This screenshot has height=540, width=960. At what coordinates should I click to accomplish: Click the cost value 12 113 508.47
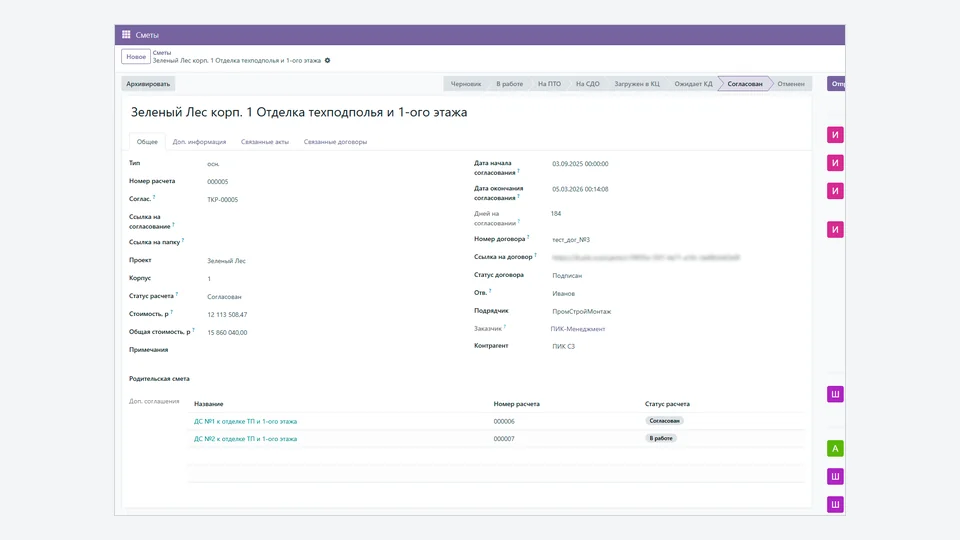(x=227, y=315)
